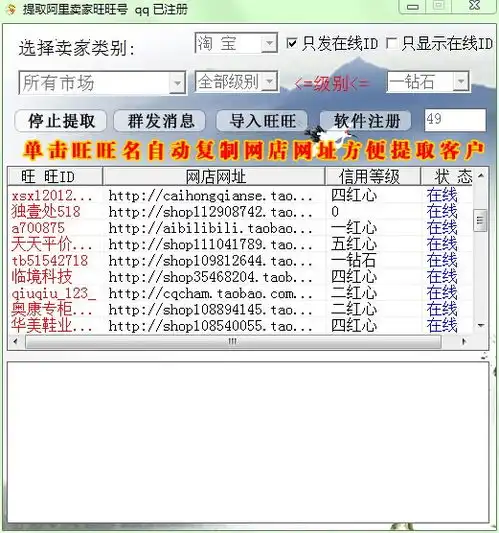Image resolution: width=499 pixels, height=533 pixels.
Task: Enable the 只发在线ID checkbox
Action: pyautogui.click(x=291, y=43)
